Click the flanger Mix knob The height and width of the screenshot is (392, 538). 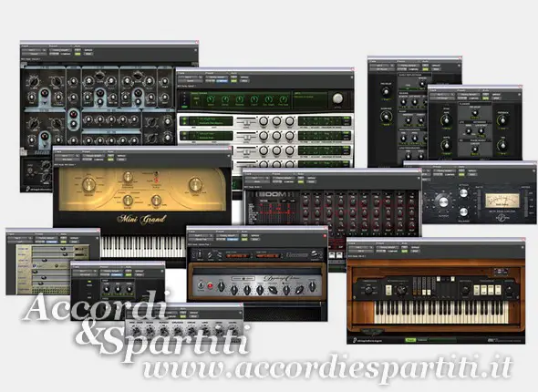tap(502, 146)
